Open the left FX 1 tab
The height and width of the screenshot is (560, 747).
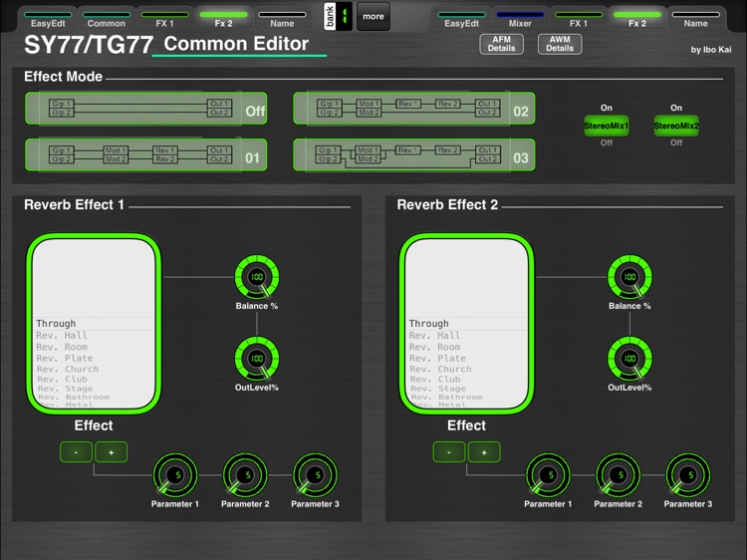point(164,19)
